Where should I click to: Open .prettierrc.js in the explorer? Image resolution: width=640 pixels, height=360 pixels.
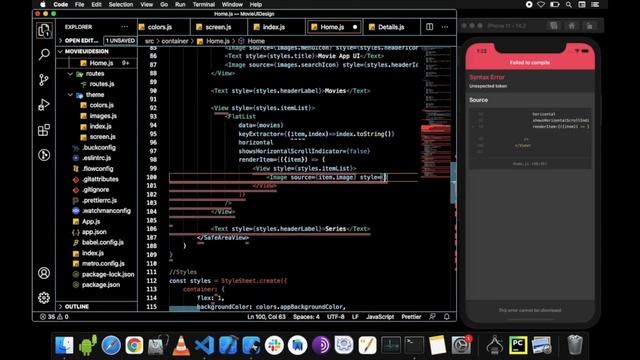click(99, 200)
